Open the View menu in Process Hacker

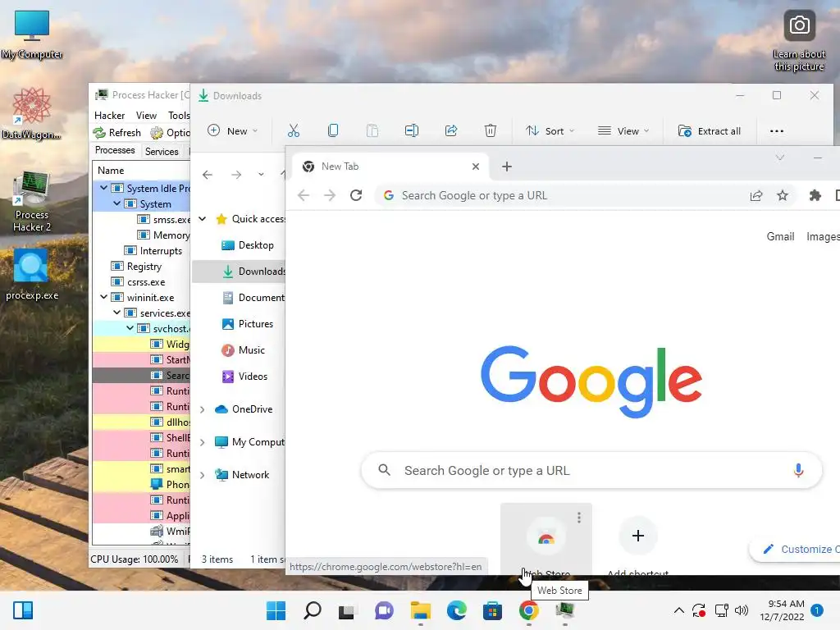click(146, 116)
